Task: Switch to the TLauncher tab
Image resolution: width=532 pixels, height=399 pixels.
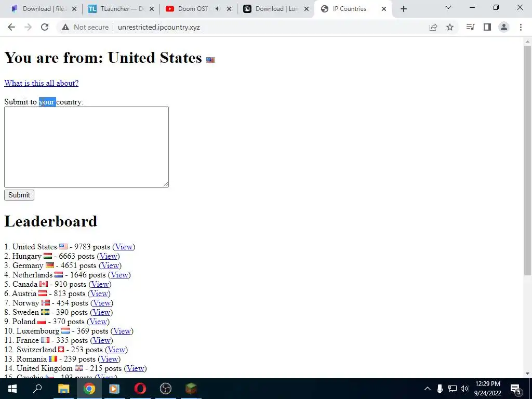Action: point(121,9)
